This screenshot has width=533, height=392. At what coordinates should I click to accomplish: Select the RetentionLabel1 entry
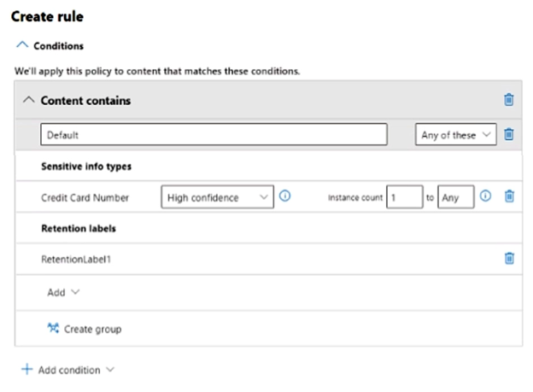point(76,259)
